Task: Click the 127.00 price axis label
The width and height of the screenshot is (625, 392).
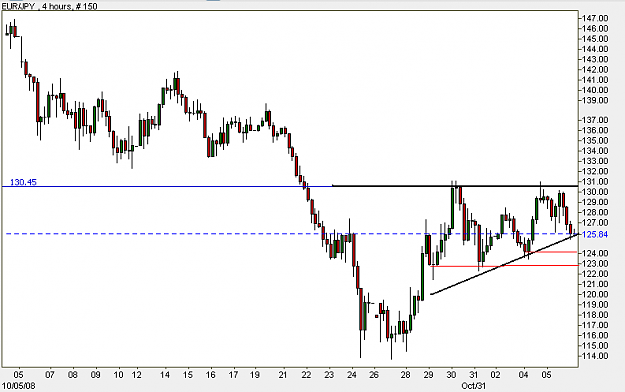Action: click(x=596, y=223)
